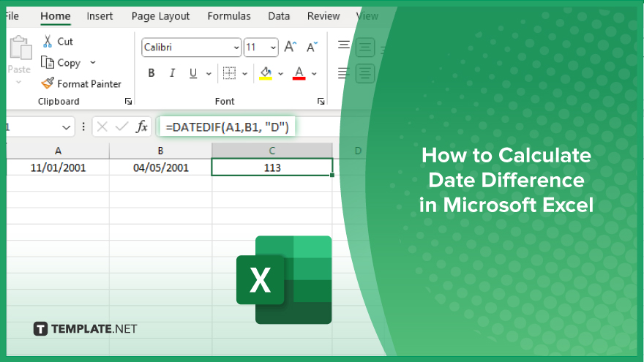Open the Paste options dropdown arrow
Screen dimensions: 644x362
pos(18,82)
